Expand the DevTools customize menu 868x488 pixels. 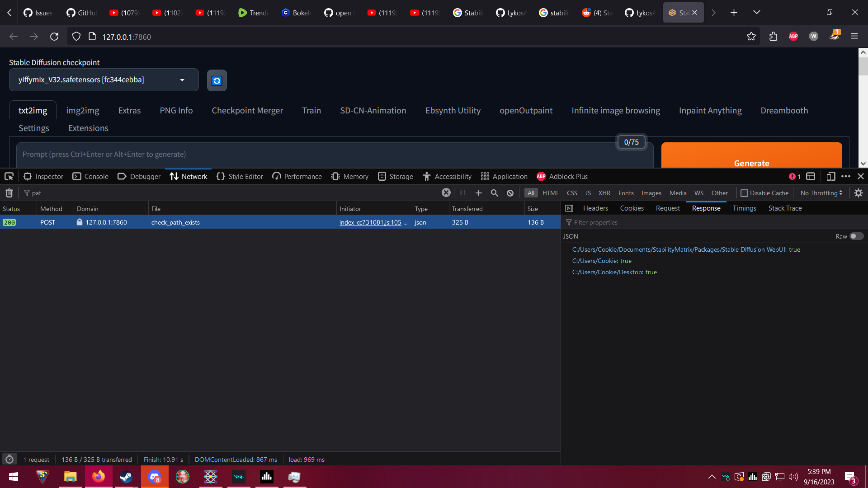click(x=846, y=176)
